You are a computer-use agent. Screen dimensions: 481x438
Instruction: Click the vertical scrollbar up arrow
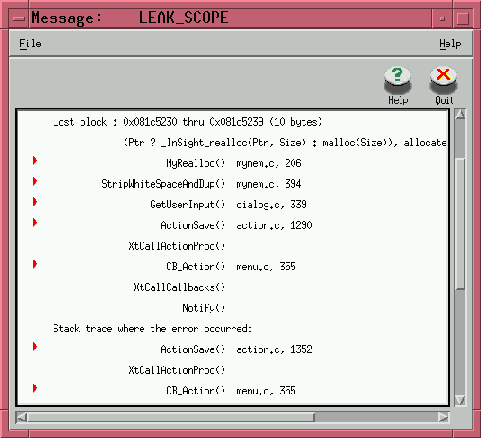click(460, 114)
